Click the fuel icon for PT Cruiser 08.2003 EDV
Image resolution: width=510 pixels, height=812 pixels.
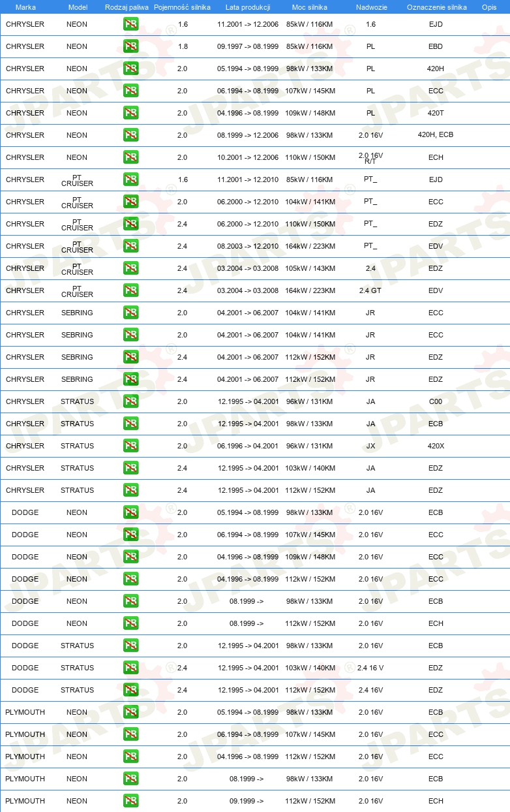[131, 246]
